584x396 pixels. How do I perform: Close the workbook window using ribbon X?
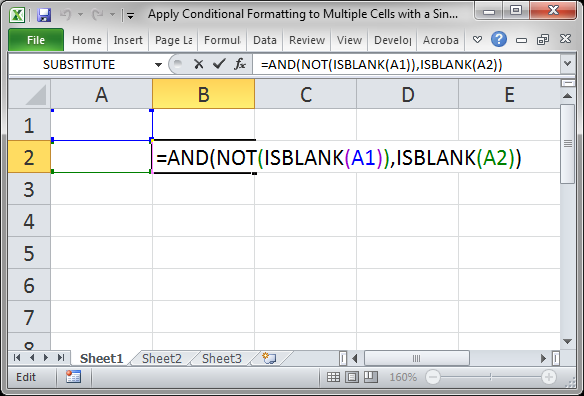565,39
